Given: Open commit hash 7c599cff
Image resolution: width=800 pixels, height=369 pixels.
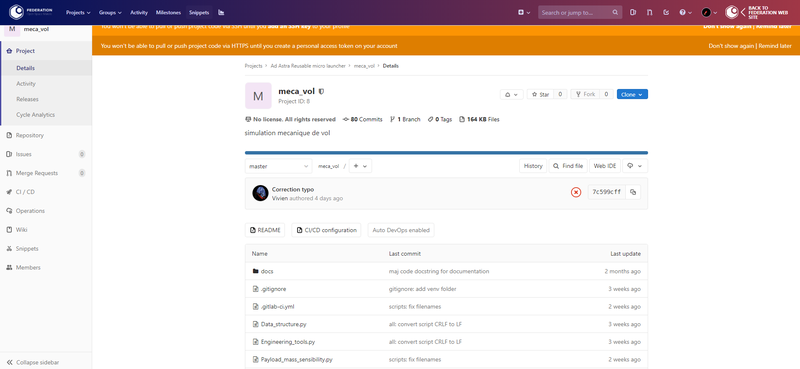Looking at the screenshot, I should [x=607, y=192].
